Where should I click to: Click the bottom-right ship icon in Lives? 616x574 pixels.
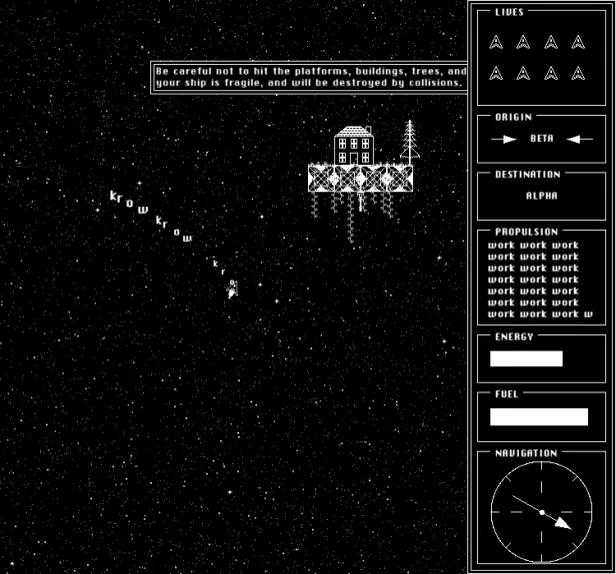[578, 73]
